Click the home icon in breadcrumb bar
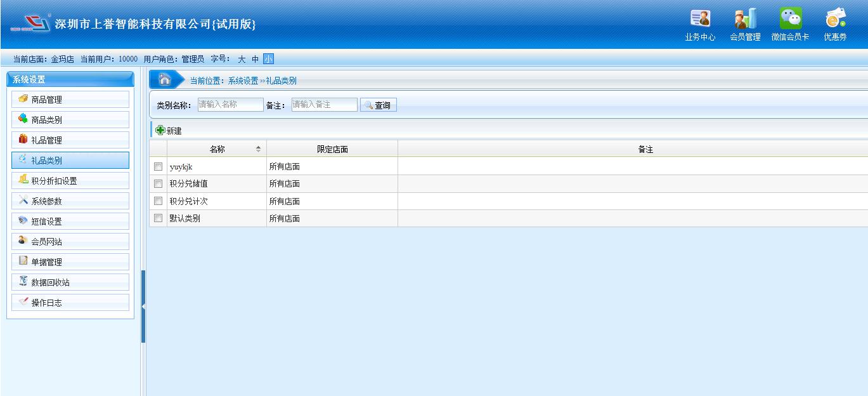Viewport: 868px width, 396px height. tap(165, 79)
